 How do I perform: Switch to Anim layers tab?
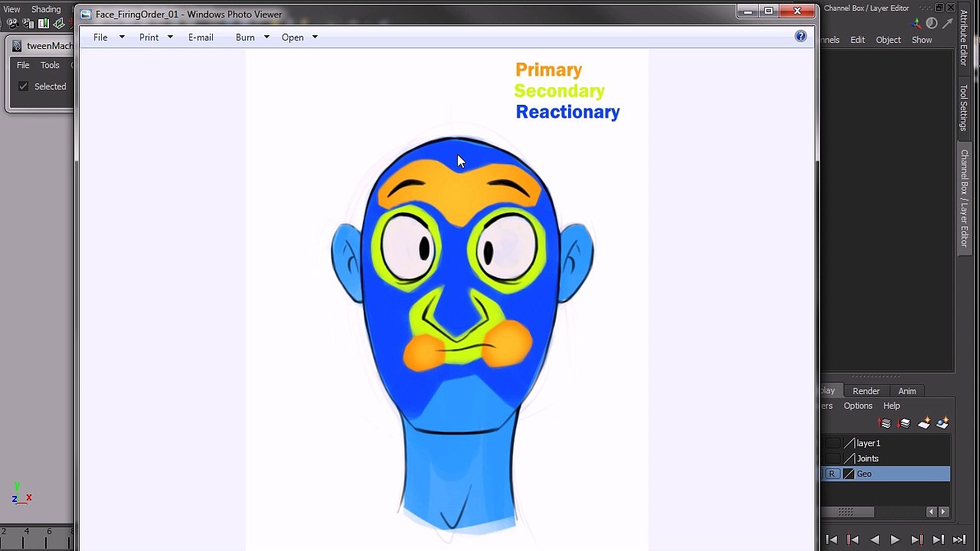pyautogui.click(x=906, y=391)
